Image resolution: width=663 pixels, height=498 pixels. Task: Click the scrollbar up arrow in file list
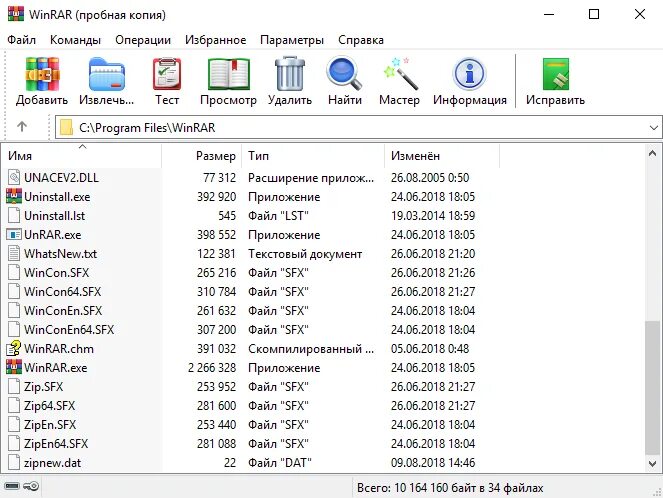652,153
